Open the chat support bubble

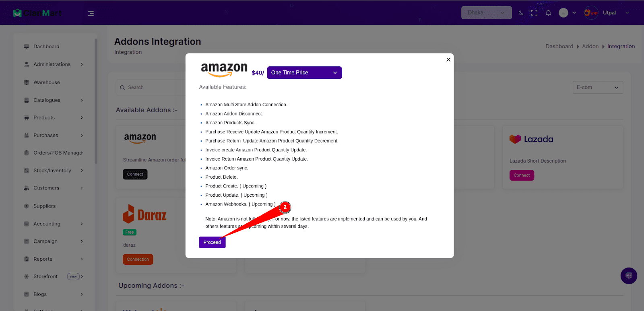pos(629,276)
